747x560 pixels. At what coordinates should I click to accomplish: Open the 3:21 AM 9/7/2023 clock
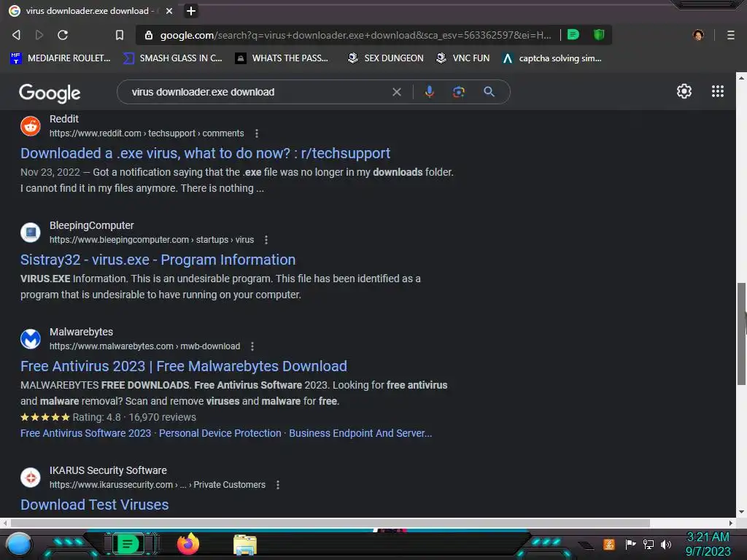(708, 544)
